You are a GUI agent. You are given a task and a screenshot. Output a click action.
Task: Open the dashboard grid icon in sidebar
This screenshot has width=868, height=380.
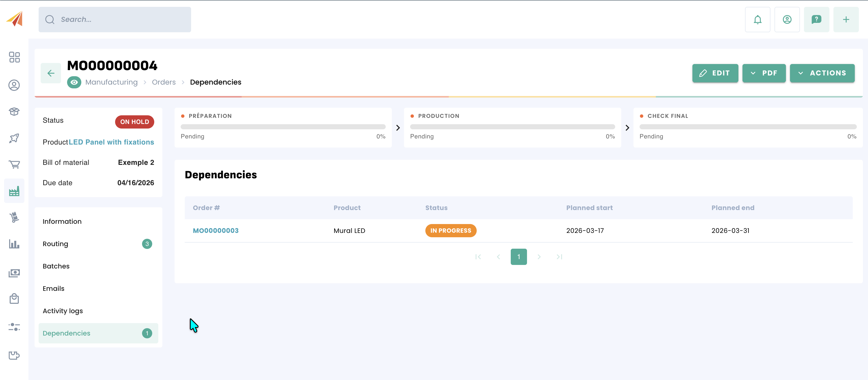pyautogui.click(x=14, y=57)
